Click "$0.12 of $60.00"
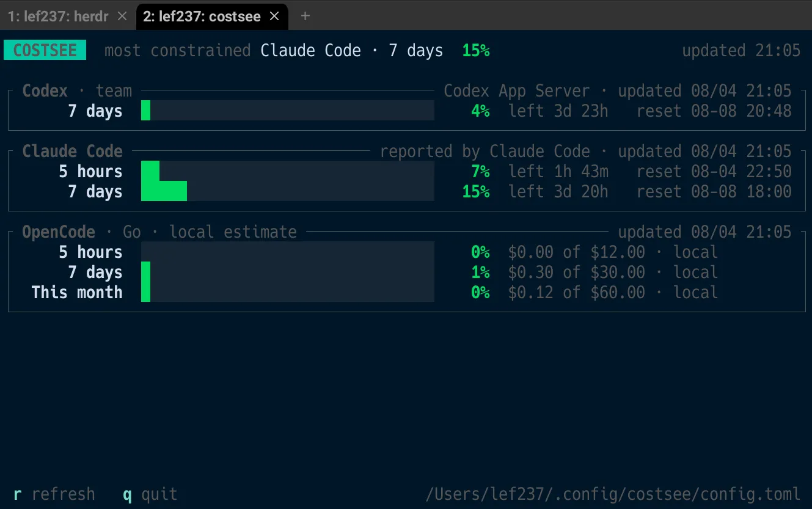The image size is (812, 509). pos(576,293)
